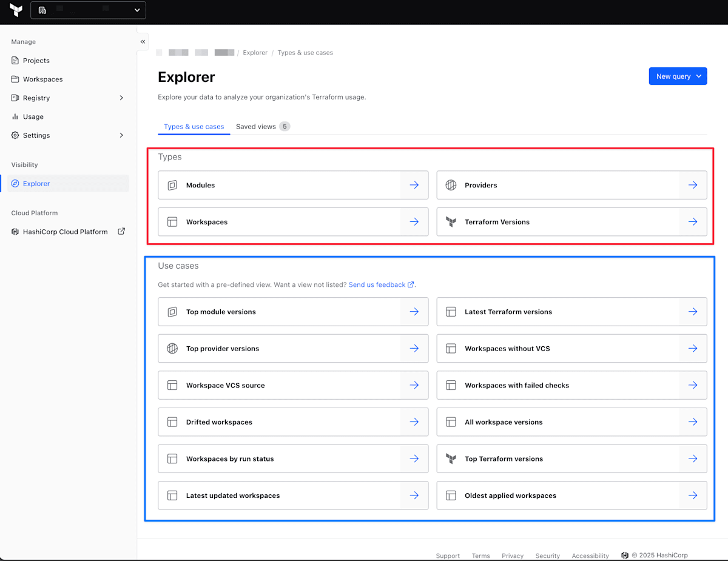Switch to Types & use cases tab
The width and height of the screenshot is (728, 561).
coord(194,127)
